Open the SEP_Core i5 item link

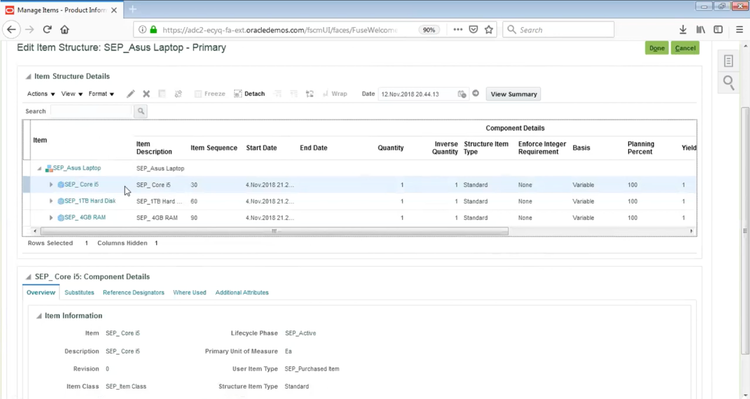click(82, 185)
